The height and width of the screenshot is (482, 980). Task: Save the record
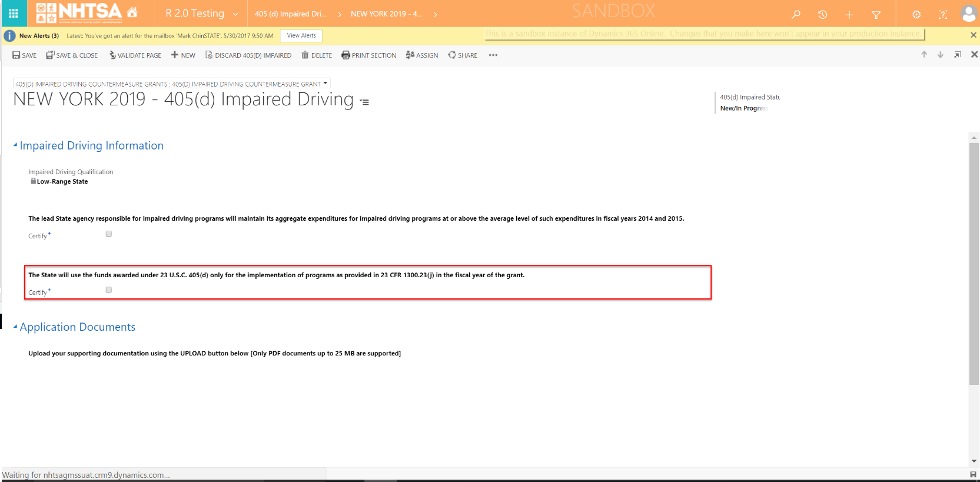[x=24, y=55]
